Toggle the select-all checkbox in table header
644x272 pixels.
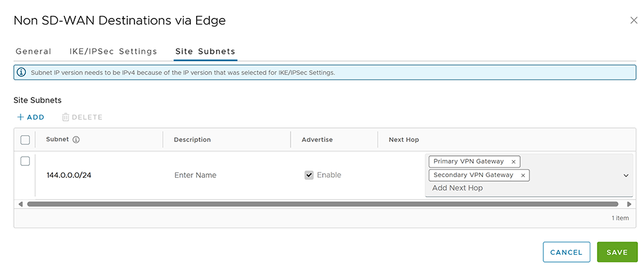[x=25, y=140]
